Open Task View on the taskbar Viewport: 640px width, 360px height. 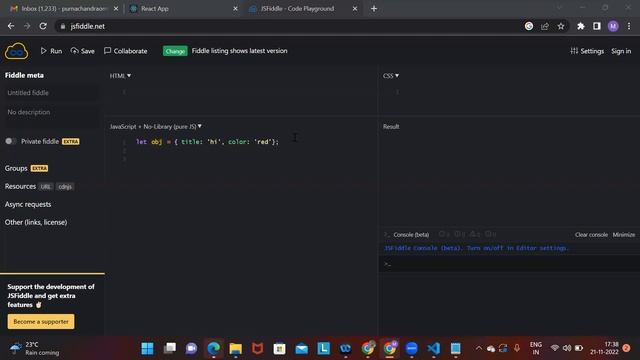tap(169, 348)
